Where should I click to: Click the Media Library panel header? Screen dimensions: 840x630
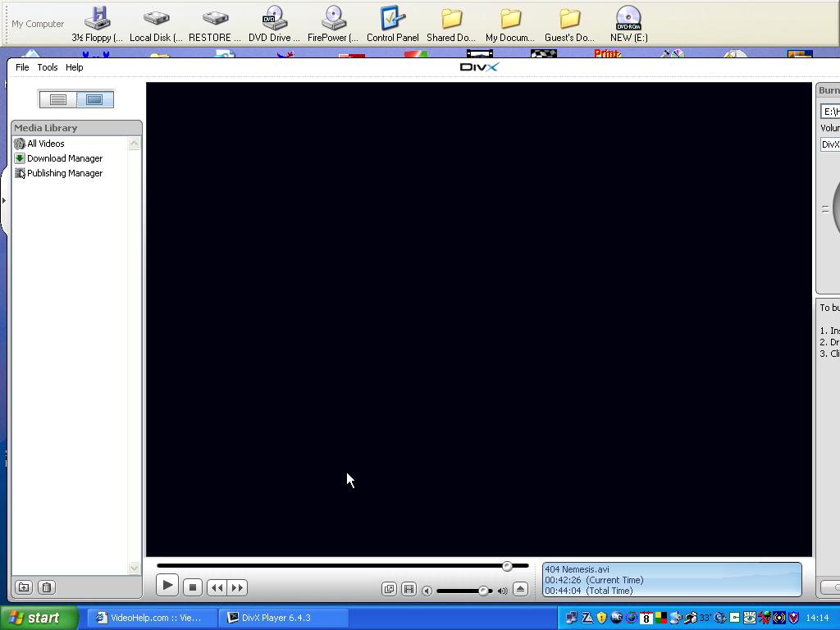click(x=76, y=128)
